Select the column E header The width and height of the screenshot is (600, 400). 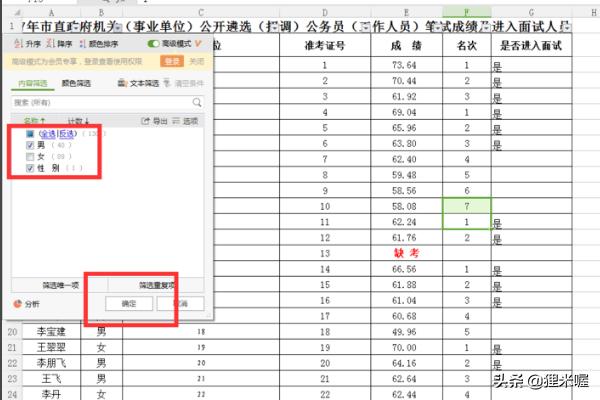406,12
